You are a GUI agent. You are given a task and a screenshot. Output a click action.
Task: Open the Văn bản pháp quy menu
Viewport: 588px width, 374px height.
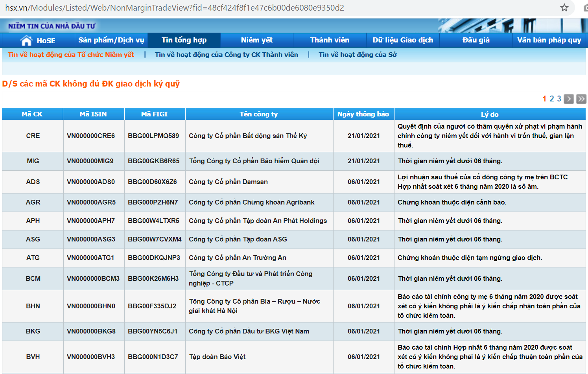click(549, 40)
